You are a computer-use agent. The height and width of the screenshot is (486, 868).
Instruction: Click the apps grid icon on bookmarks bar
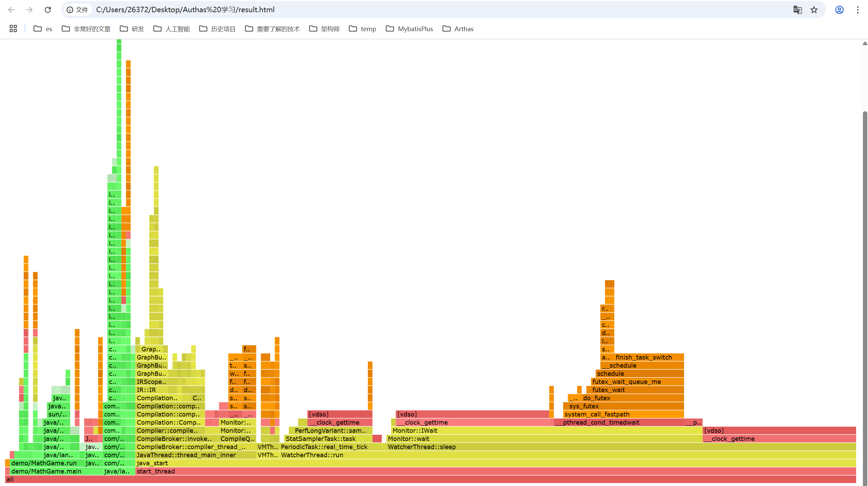13,28
